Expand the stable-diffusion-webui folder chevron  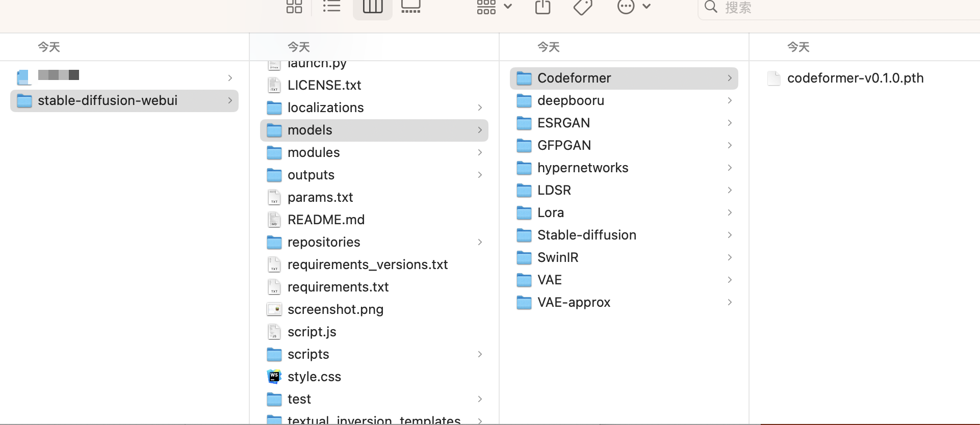click(230, 100)
